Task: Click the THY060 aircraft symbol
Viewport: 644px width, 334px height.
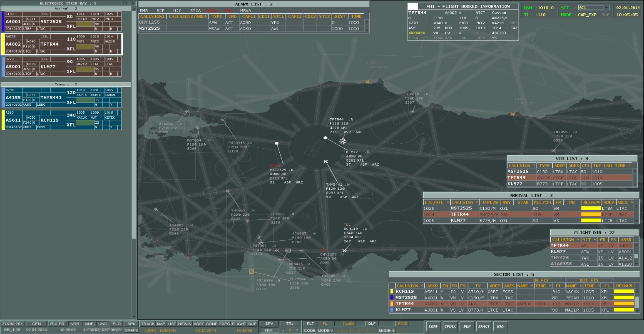Action: tap(413, 111)
